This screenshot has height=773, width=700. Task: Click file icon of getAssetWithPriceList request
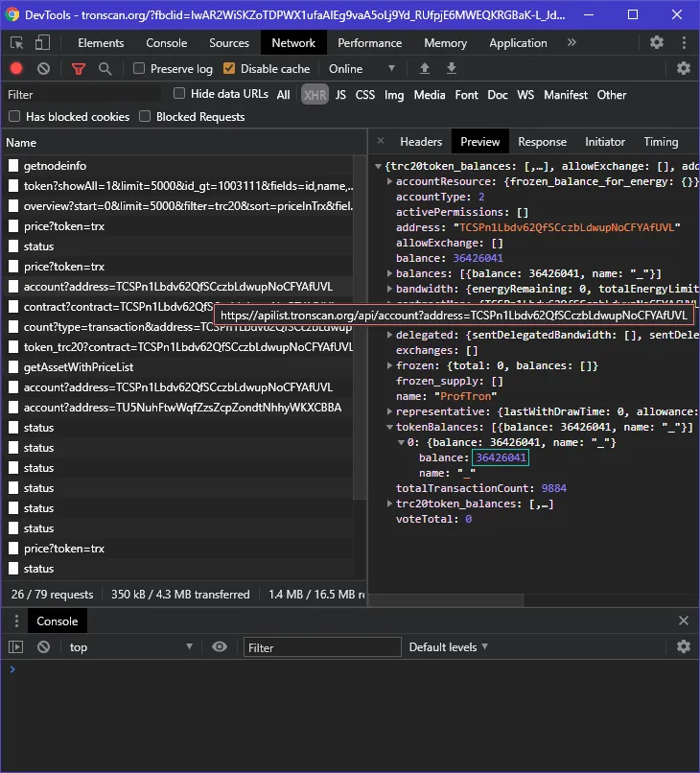(13, 366)
